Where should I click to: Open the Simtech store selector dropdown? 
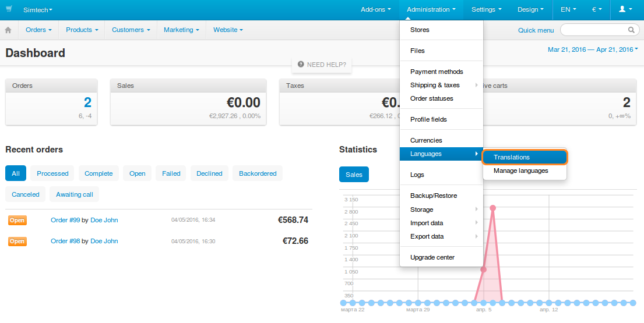[38, 10]
